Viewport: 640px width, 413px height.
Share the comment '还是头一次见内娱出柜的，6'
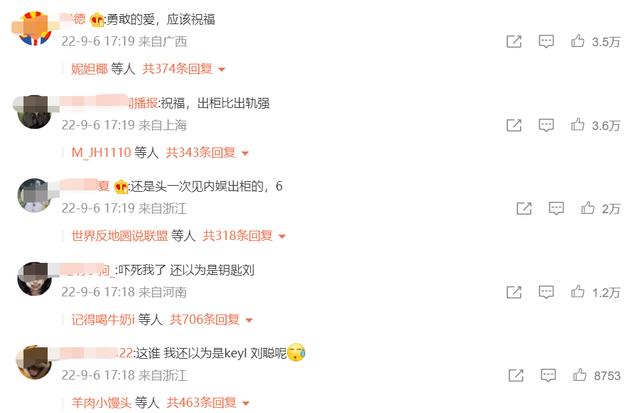click(524, 208)
